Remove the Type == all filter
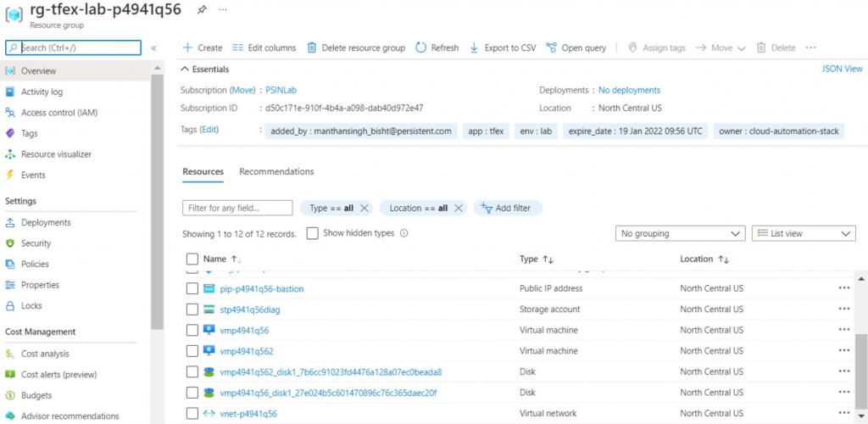Screen dimensions: 868x424 [x=364, y=208]
